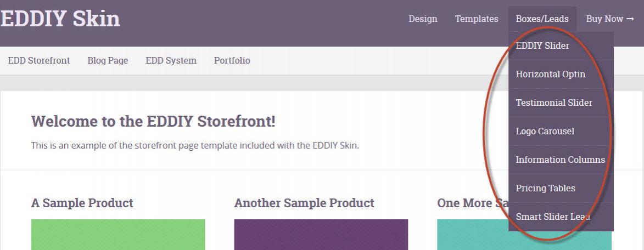
Task: Open the Another Sample Product title link
Action: click(304, 203)
